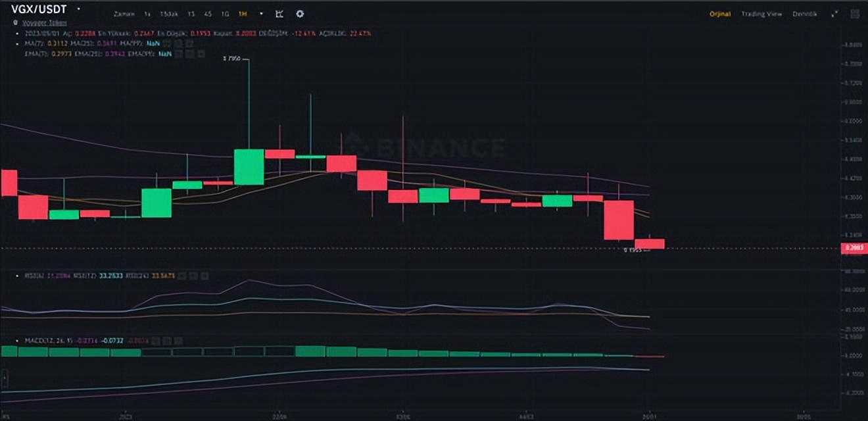Screen dimensions: 868x421
Task: Open the VGX/USDT pair selector dropdown arrow
Action: pyautogui.click(x=79, y=9)
